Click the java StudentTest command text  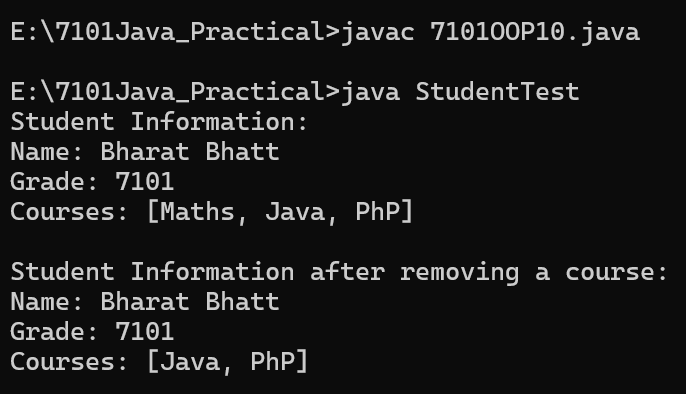(x=460, y=92)
